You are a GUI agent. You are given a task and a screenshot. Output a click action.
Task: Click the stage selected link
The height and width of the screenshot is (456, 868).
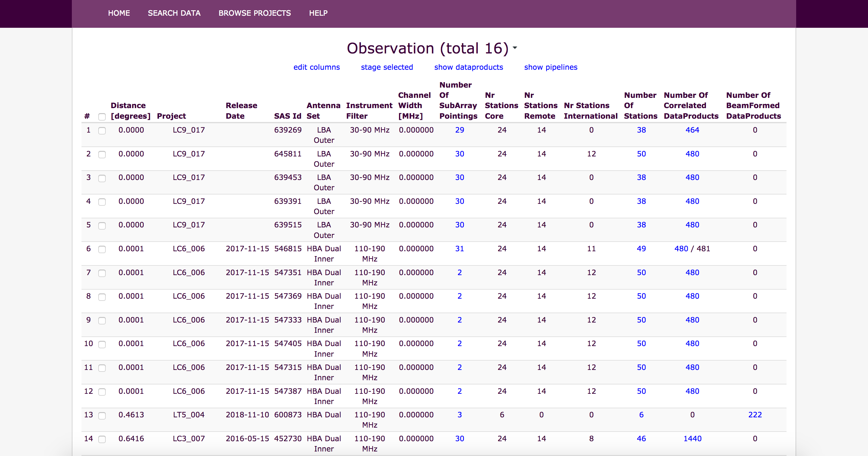tap(387, 67)
